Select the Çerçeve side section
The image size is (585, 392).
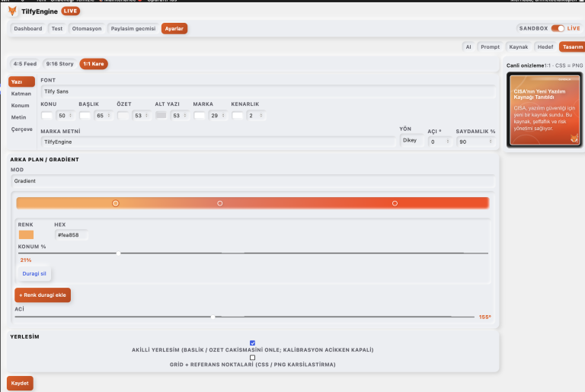(21, 129)
